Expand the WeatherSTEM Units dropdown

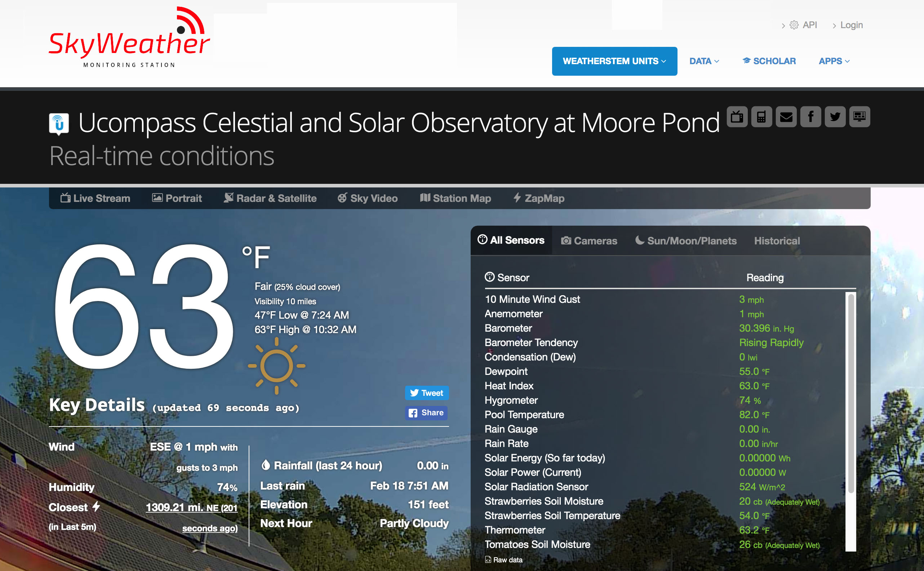[614, 61]
